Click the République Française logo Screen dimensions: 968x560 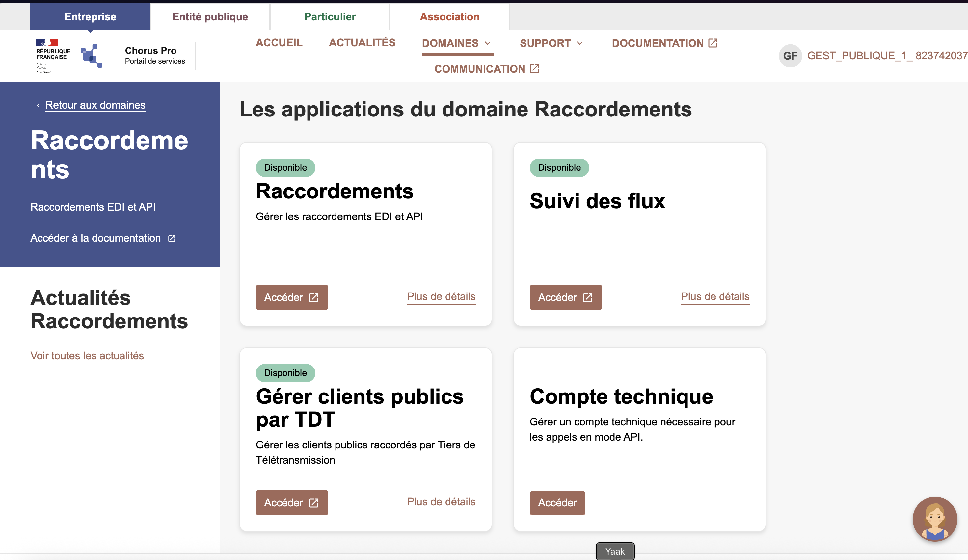coord(53,56)
